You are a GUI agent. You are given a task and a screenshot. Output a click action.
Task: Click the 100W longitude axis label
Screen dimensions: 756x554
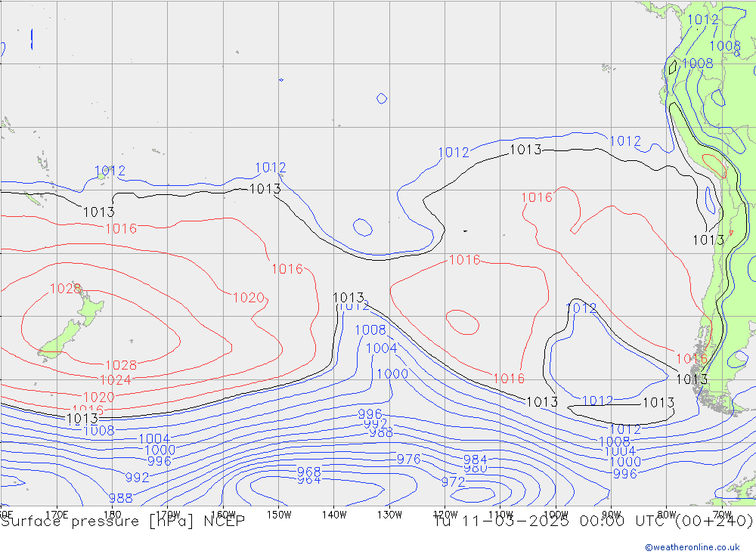pyautogui.click(x=556, y=515)
